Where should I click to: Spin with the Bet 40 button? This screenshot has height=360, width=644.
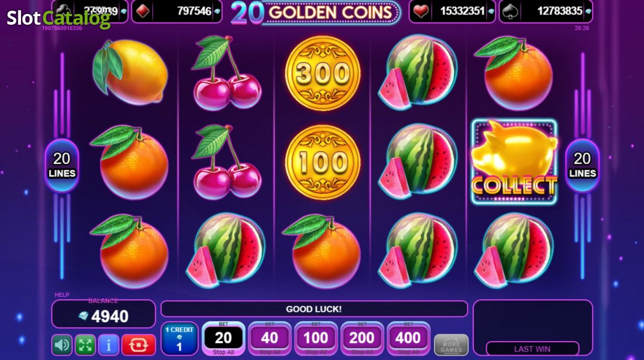point(269,339)
